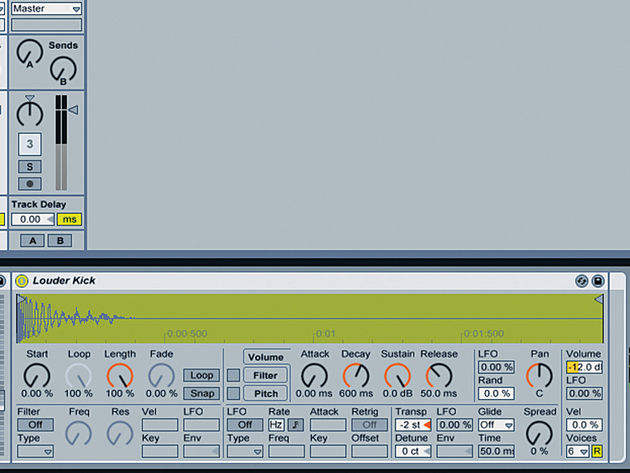Select Hz LFO rate mode
Image resolution: width=630 pixels, height=473 pixels.
[x=276, y=425]
